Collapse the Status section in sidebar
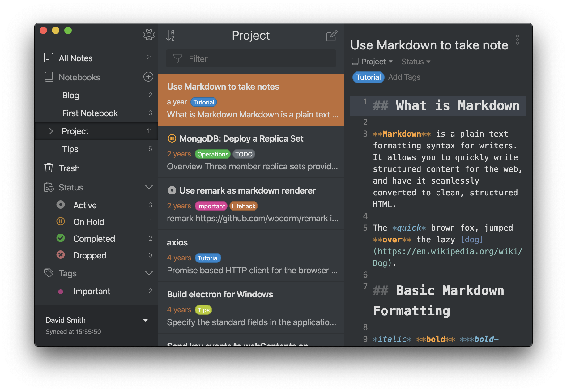The height and width of the screenshot is (392, 567). click(149, 187)
